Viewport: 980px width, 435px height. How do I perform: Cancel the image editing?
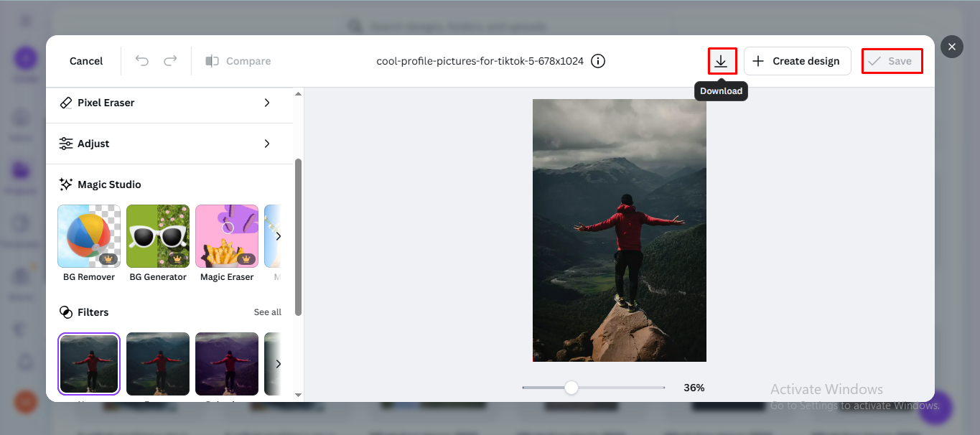(x=86, y=61)
